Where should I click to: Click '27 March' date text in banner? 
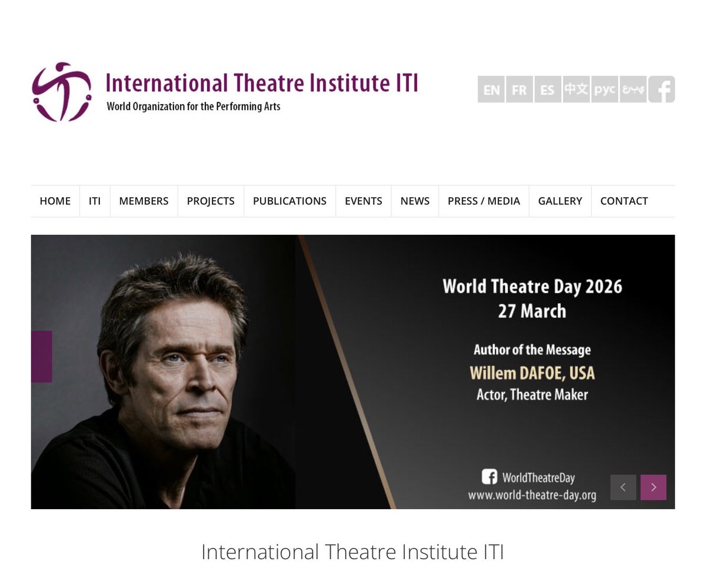pos(532,311)
